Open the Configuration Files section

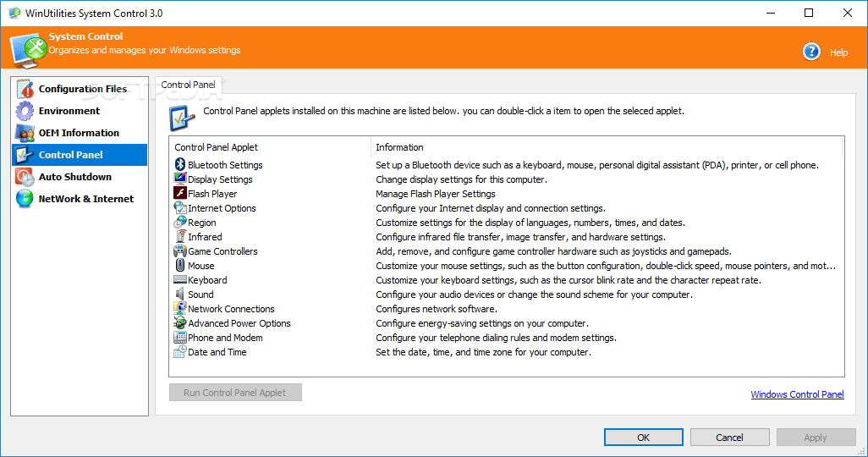click(x=80, y=89)
